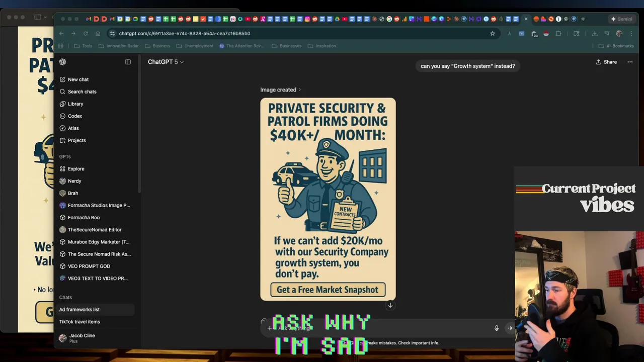The width and height of the screenshot is (644, 362).
Task: Click the New chat pencil icon
Action: click(x=62, y=79)
